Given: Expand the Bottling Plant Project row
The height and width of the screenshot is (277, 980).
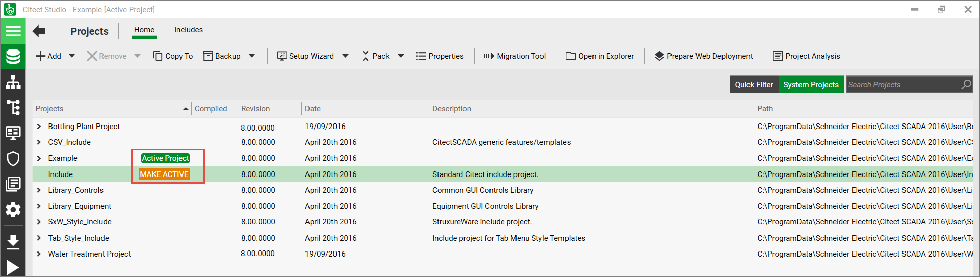Looking at the screenshot, I should 39,127.
